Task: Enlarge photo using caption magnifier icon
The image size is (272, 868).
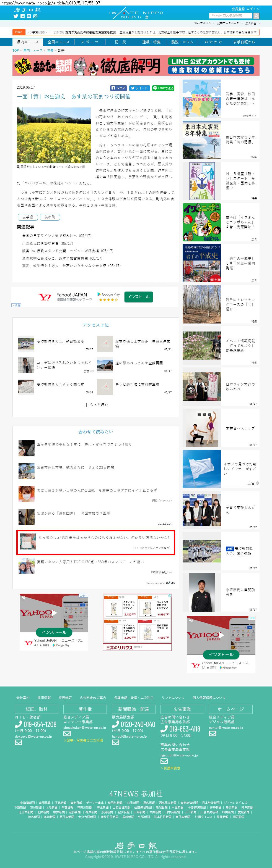Action: click(18, 167)
